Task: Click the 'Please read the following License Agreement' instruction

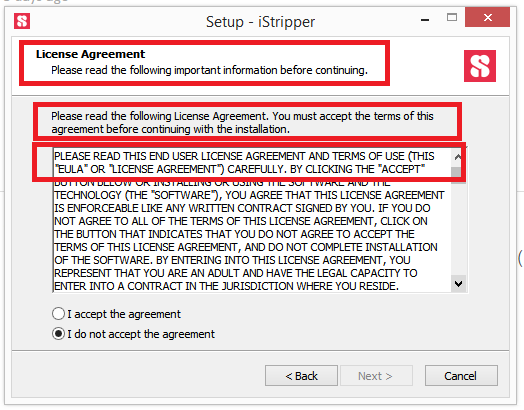Action: tap(242, 122)
